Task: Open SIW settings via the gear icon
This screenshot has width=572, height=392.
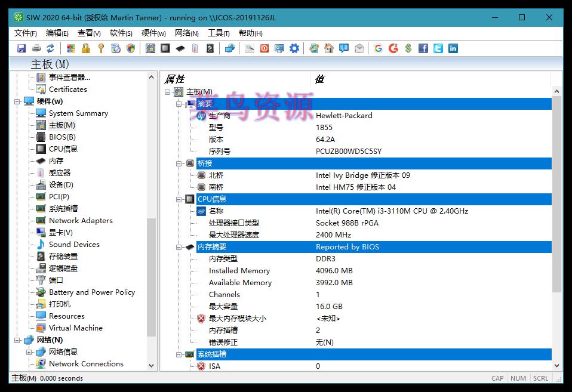Action: [294, 48]
